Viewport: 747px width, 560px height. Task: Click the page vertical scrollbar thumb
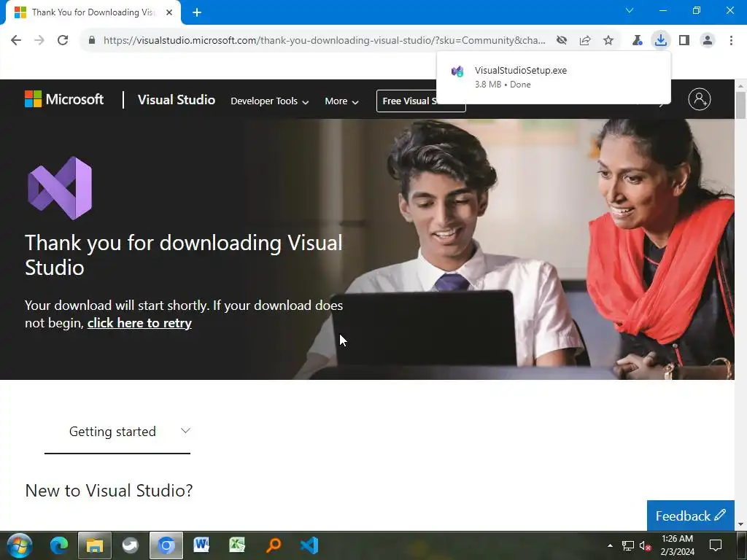pos(741,105)
